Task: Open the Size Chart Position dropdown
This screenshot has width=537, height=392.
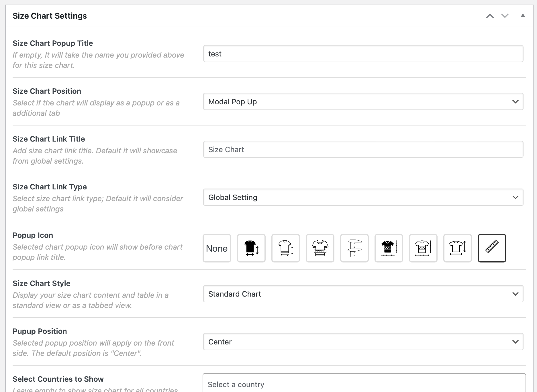Action: 363,101
